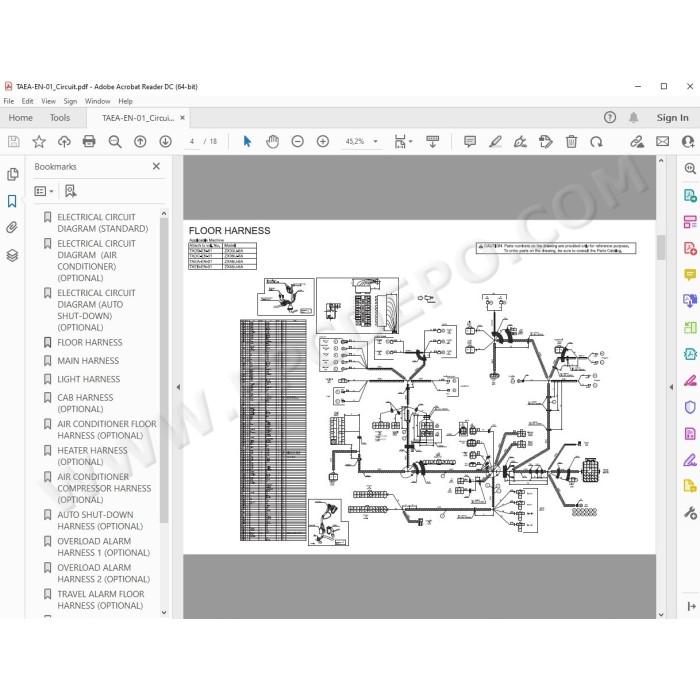Open the File menu
This screenshot has width=700, height=700.
pos(8,101)
